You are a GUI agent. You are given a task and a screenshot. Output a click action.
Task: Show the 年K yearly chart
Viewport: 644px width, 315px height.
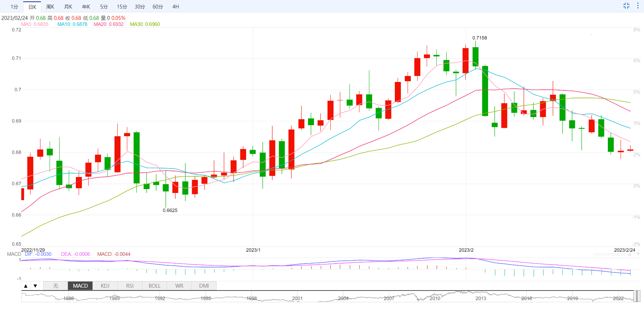point(86,7)
